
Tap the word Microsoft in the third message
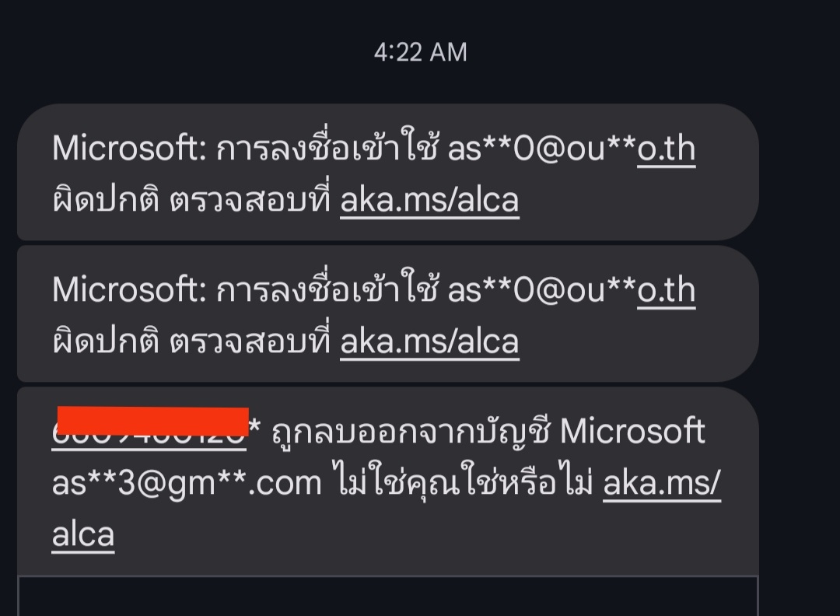[632, 431]
